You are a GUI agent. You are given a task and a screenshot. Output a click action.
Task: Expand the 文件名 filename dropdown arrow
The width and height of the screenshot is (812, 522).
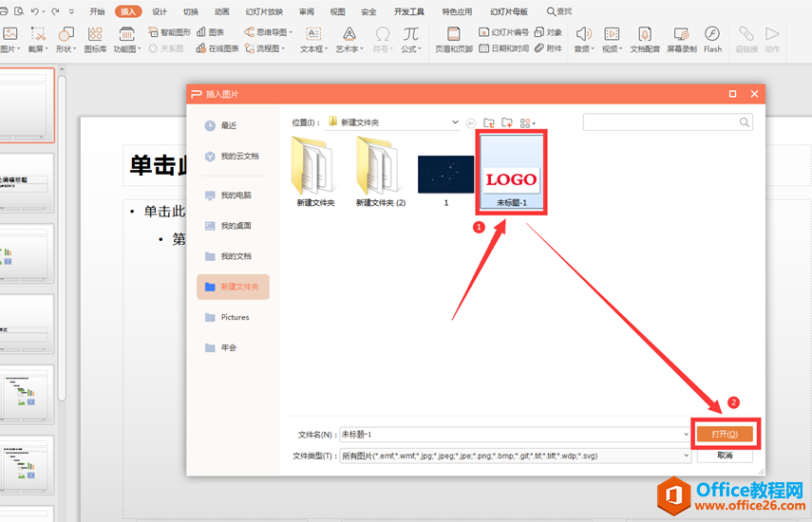click(686, 434)
